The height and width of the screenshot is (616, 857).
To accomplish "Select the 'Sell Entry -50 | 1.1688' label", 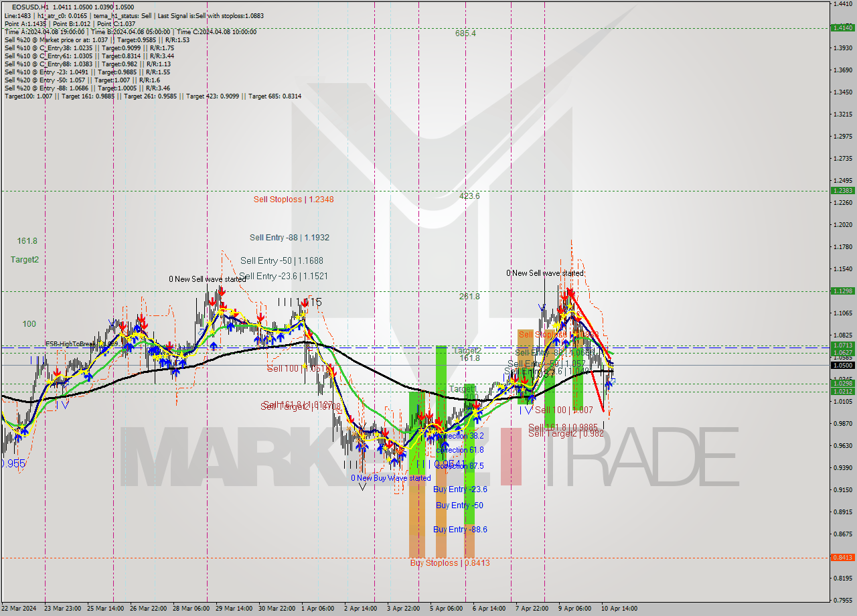I will pos(282,260).
